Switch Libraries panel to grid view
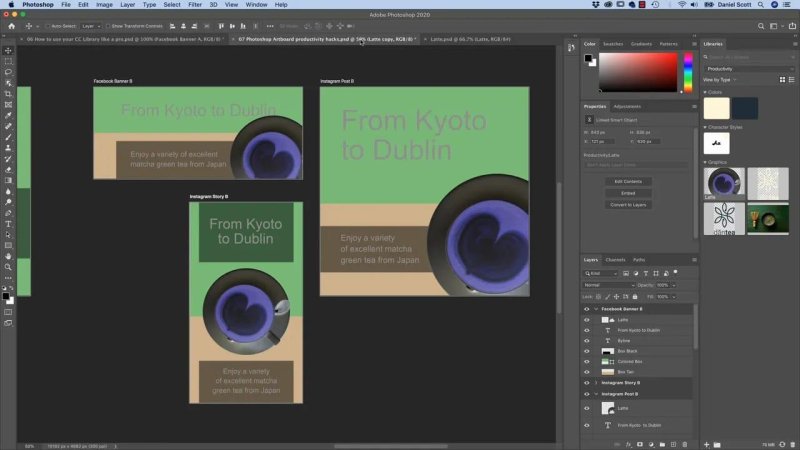Viewport: 800px width, 450px height. [x=782, y=80]
